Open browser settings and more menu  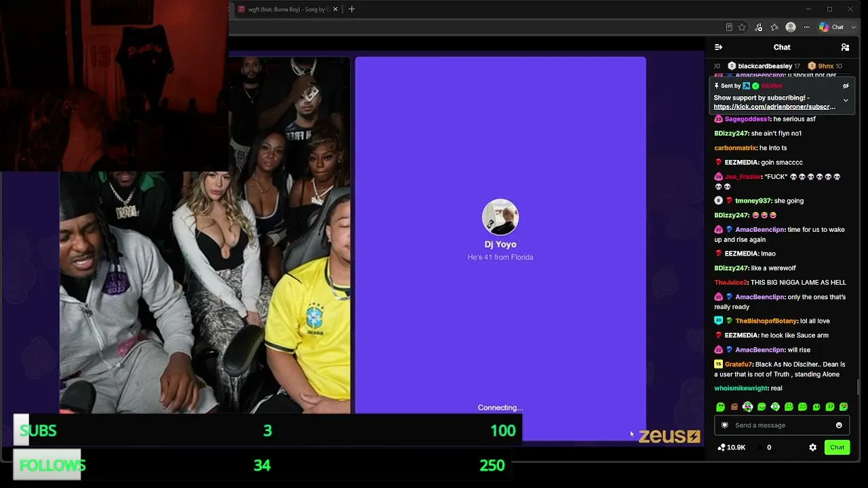point(807,27)
